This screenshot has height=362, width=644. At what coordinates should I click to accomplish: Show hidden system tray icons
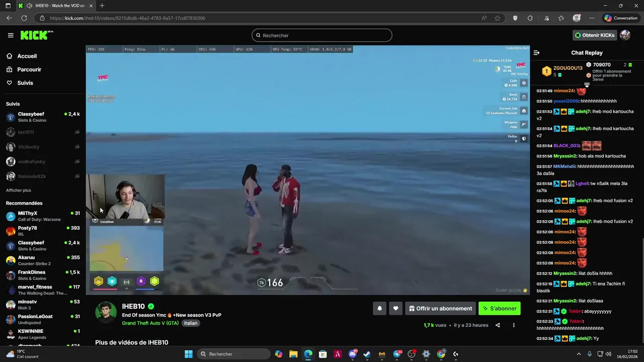pyautogui.click(x=579, y=354)
